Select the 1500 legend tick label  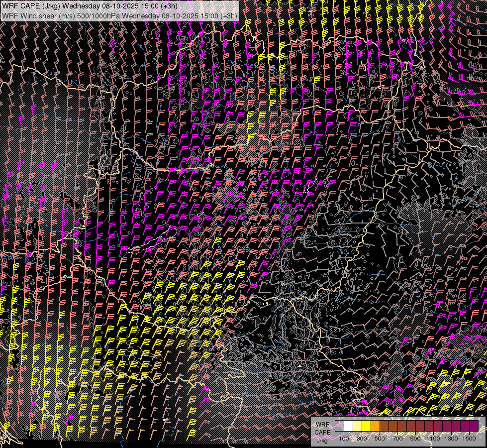[470, 438]
